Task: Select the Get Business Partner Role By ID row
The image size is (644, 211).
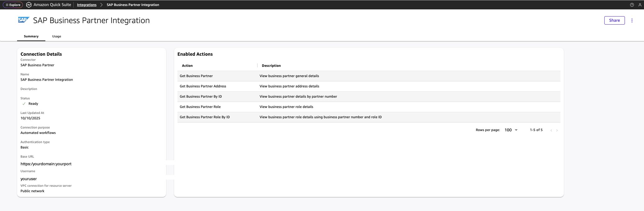Action: click(205, 117)
